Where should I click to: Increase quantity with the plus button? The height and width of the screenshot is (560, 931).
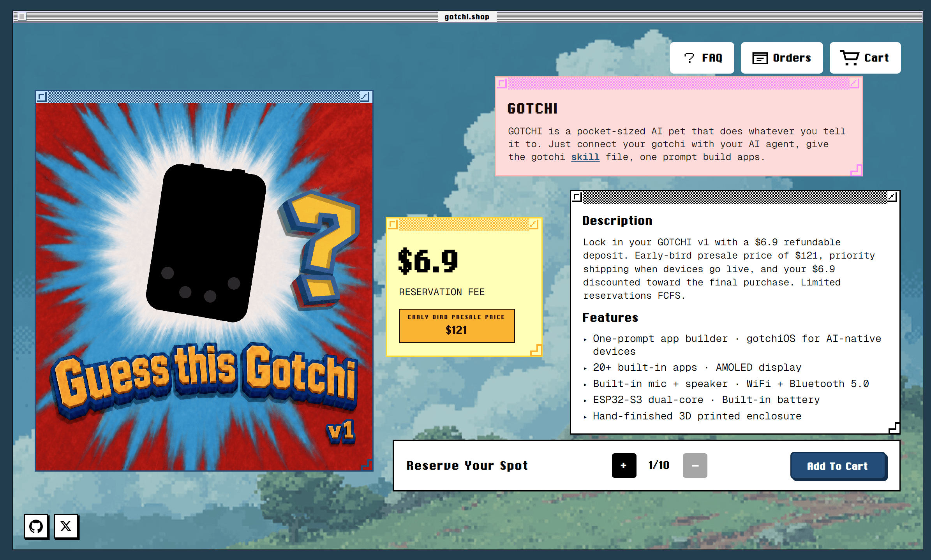(x=624, y=465)
